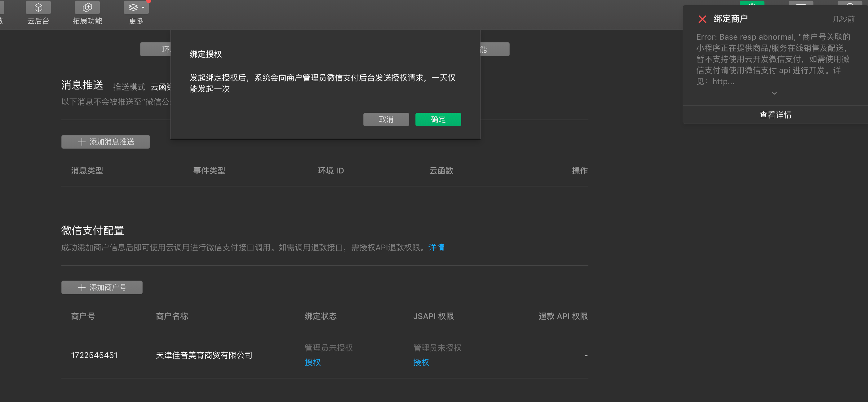Expand the error message chevron in notification
Image resolution: width=868 pixels, height=402 pixels.
pos(774,93)
